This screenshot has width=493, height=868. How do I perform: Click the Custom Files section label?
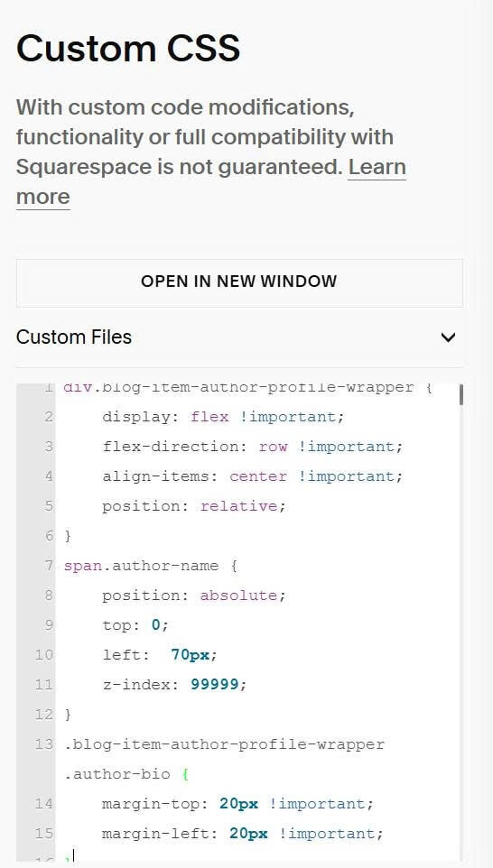(x=74, y=337)
